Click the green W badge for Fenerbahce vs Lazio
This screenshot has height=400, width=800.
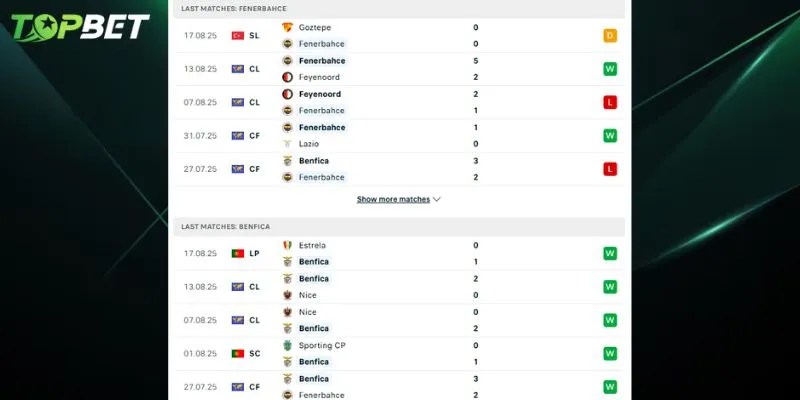610,136
